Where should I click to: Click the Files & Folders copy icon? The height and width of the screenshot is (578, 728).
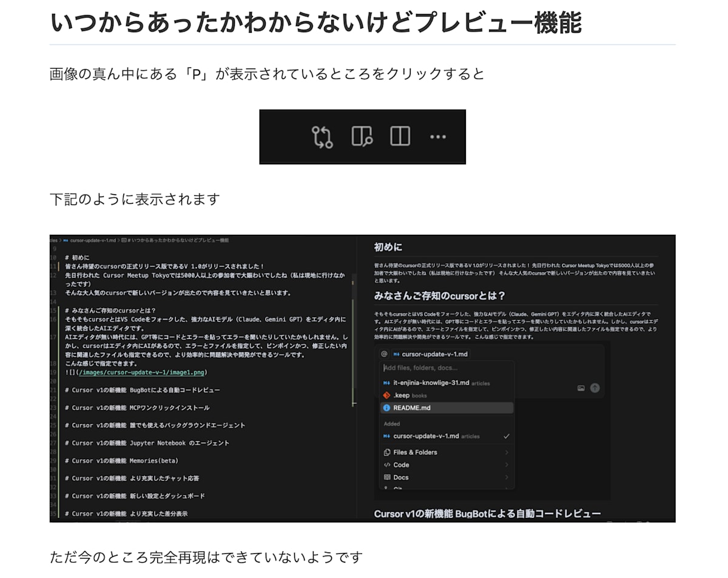[x=387, y=452]
